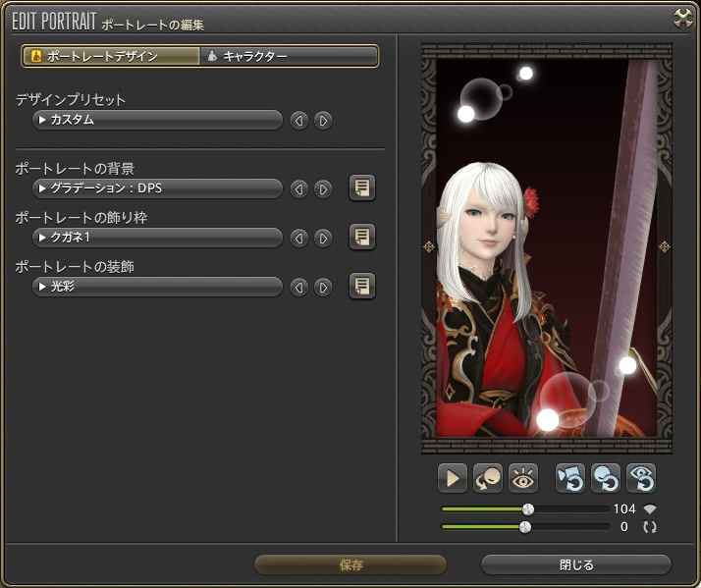Select next design preset with right arrow

(x=323, y=121)
